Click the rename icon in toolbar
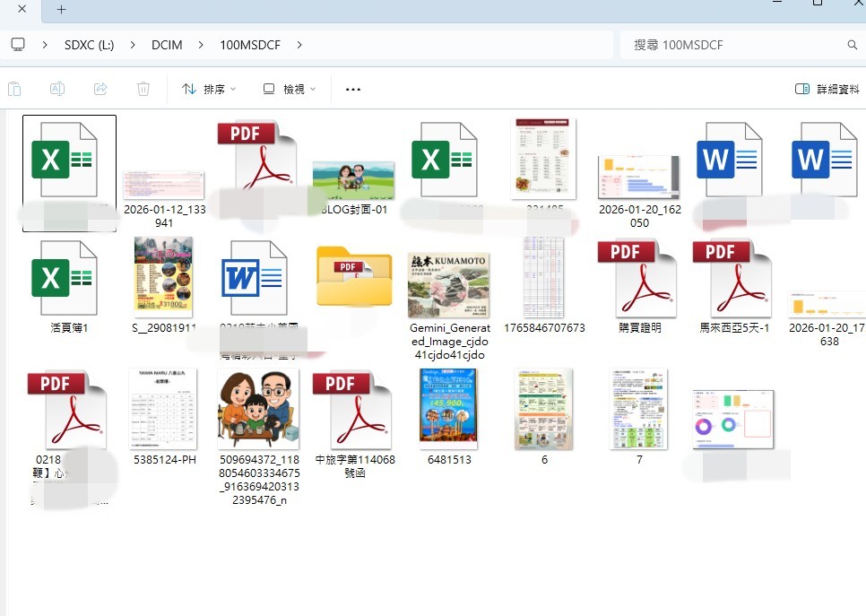The image size is (866, 616). pyautogui.click(x=57, y=89)
